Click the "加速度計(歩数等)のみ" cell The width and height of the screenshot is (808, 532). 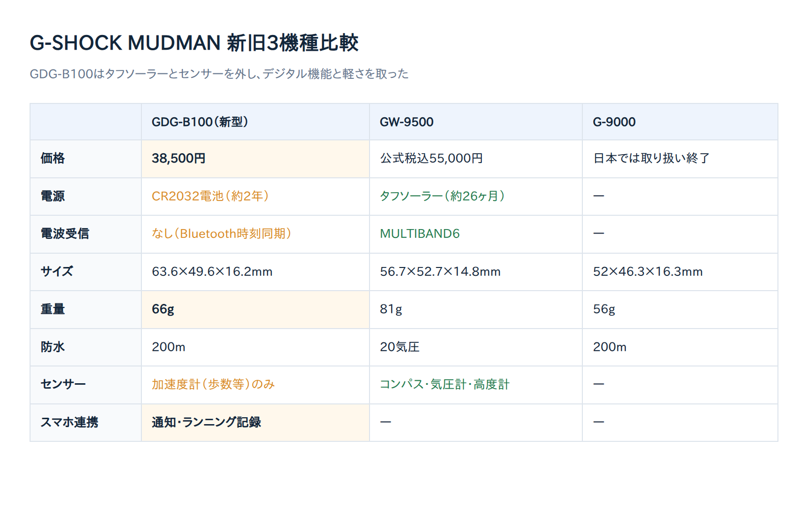tap(255, 385)
